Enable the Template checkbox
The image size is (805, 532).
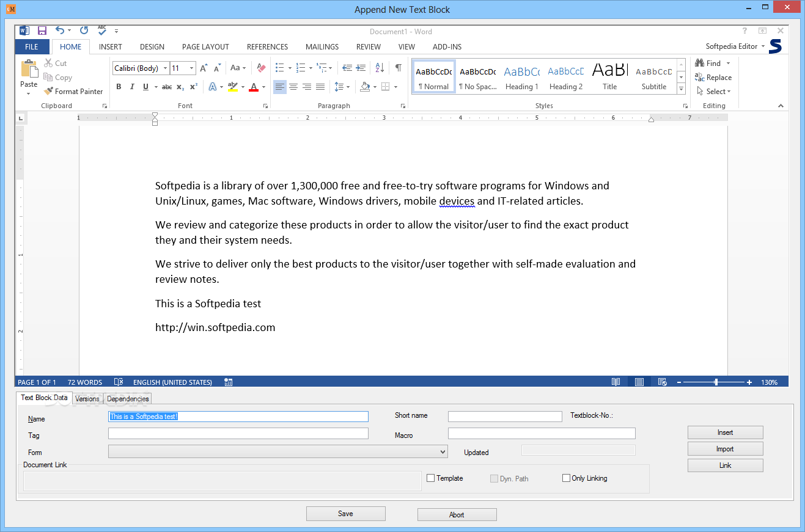430,478
